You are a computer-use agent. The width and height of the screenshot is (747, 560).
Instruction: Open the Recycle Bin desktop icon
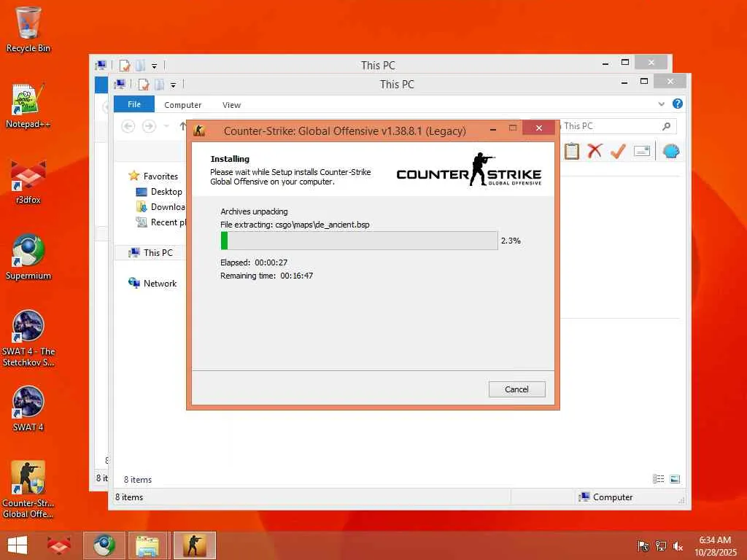(x=28, y=29)
